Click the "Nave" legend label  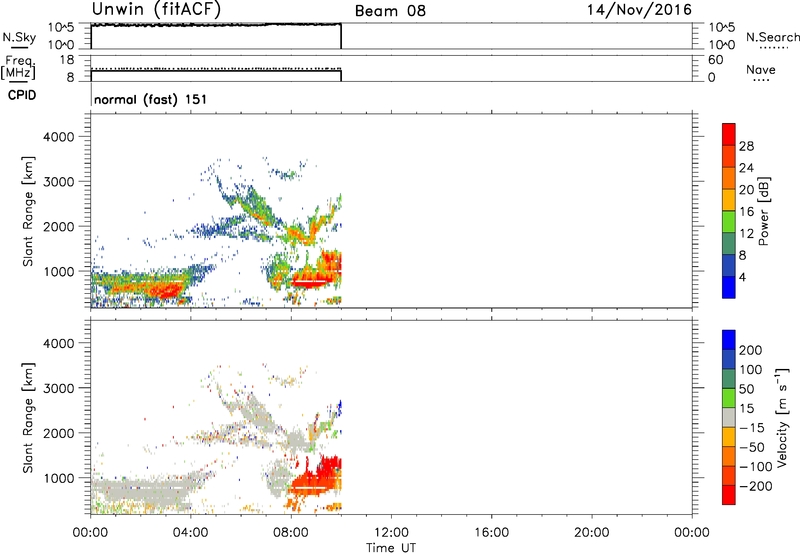click(x=761, y=70)
